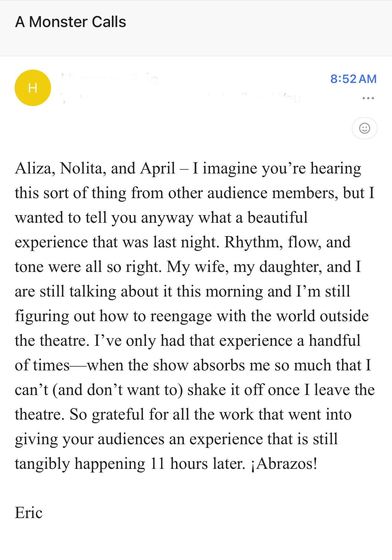
Task: Tap the 'Eric' signature at the bottom
Action: click(29, 513)
